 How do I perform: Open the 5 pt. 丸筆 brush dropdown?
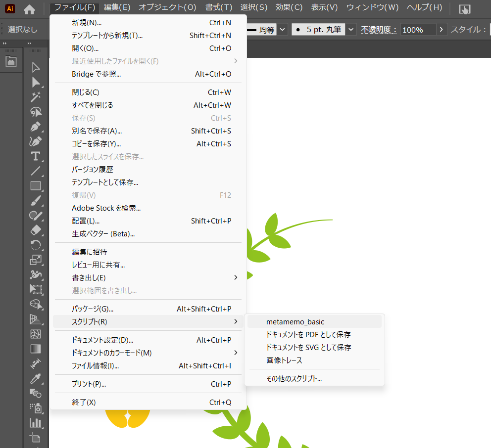click(351, 30)
